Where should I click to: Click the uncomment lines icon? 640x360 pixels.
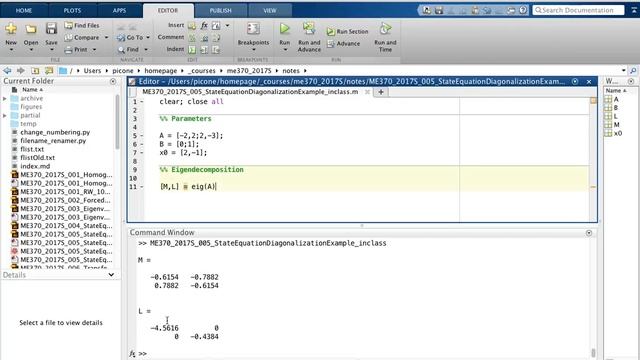204,38
